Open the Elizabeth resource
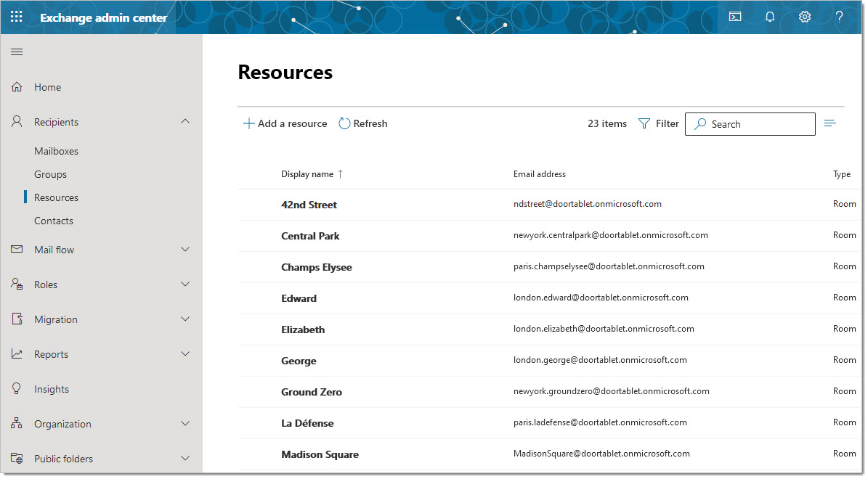 point(304,329)
